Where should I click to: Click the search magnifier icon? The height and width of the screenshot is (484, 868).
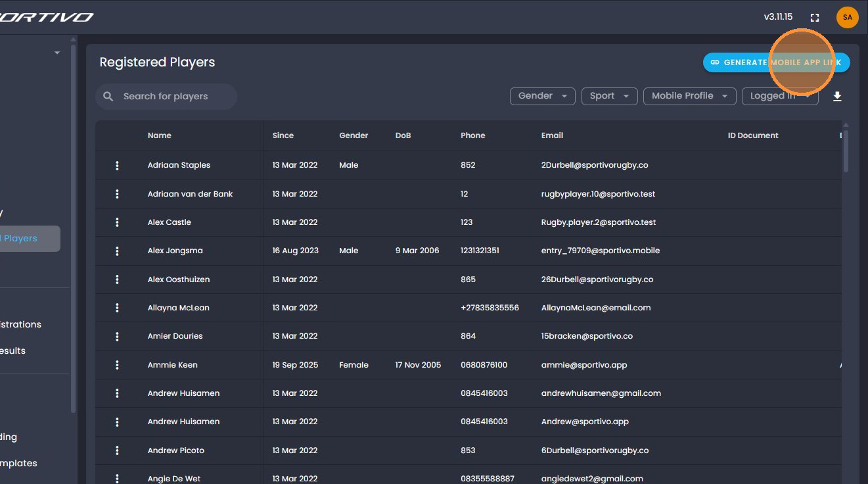point(108,97)
